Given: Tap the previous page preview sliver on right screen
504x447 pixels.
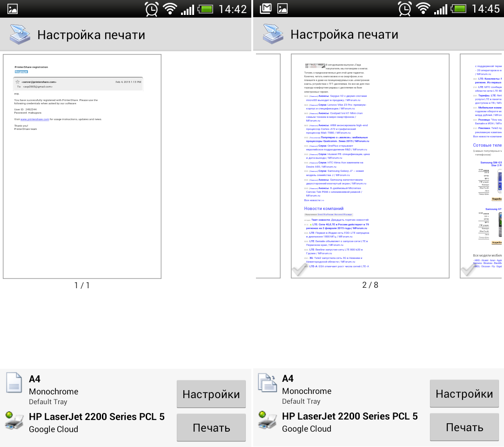Looking at the screenshot, I should click(x=269, y=166).
